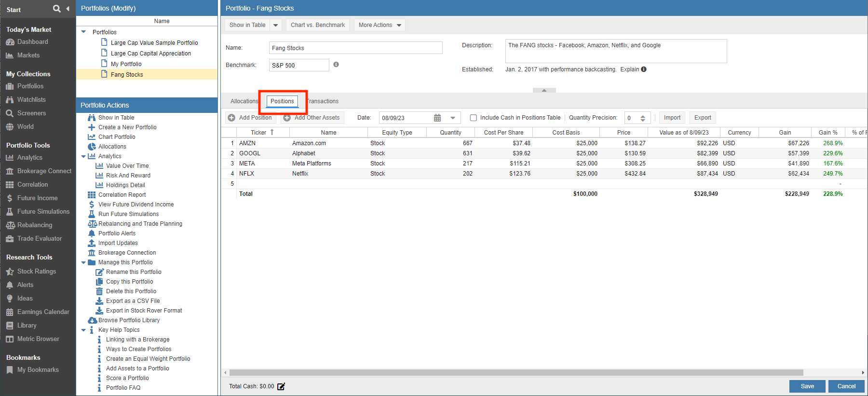Open the Show in Table dropdown arrow
The width and height of the screenshot is (868, 396).
(x=276, y=25)
